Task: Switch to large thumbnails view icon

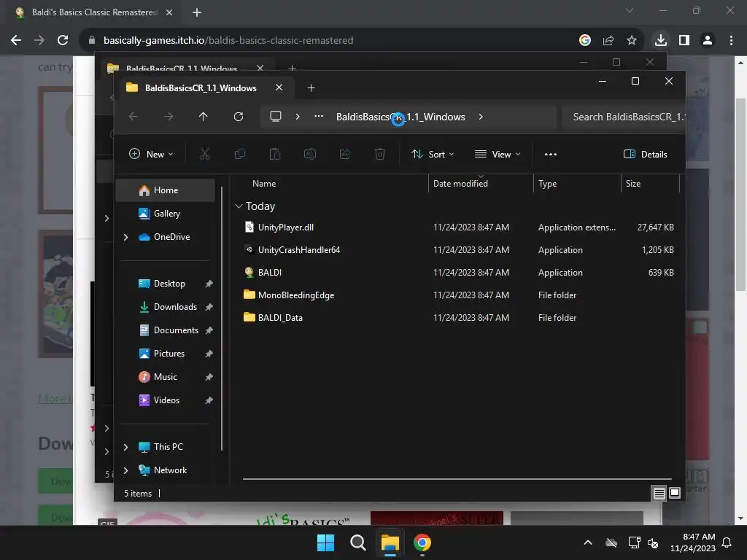Action: click(675, 494)
